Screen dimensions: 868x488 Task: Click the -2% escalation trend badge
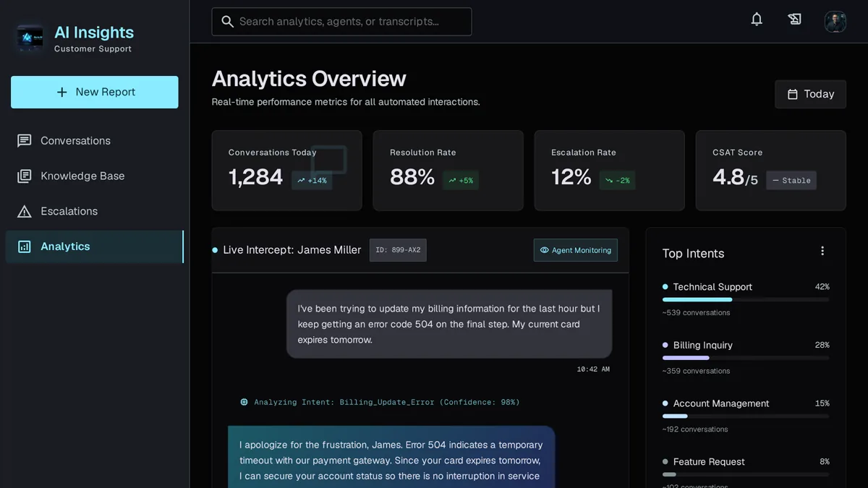(x=617, y=181)
